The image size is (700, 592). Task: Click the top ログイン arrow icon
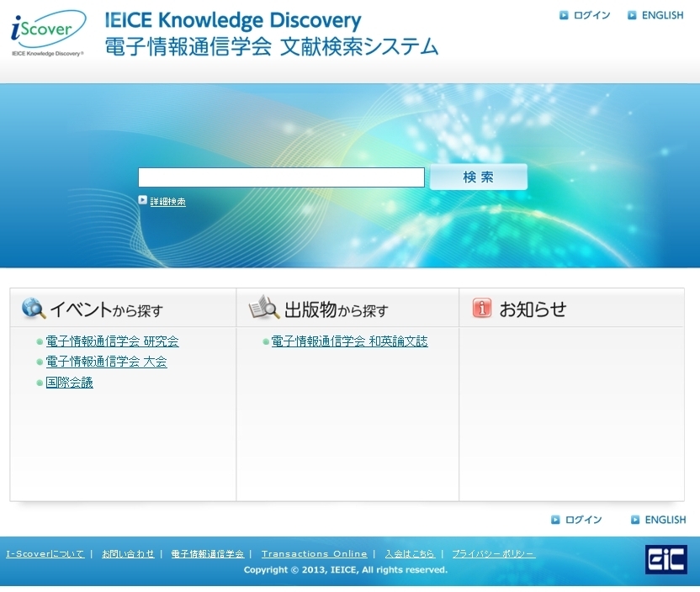click(564, 16)
